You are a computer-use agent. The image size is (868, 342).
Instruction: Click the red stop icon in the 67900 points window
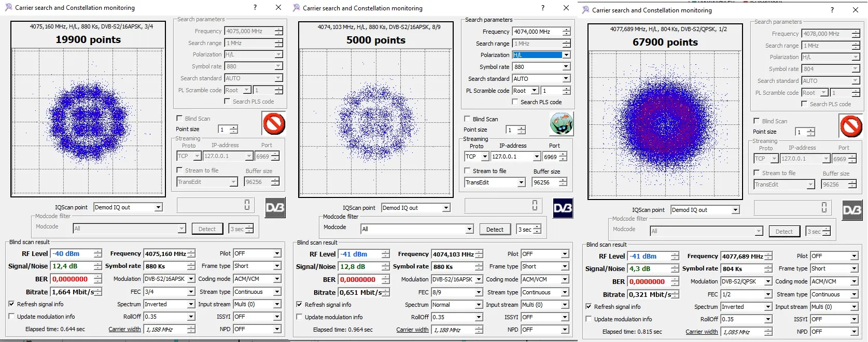850,126
